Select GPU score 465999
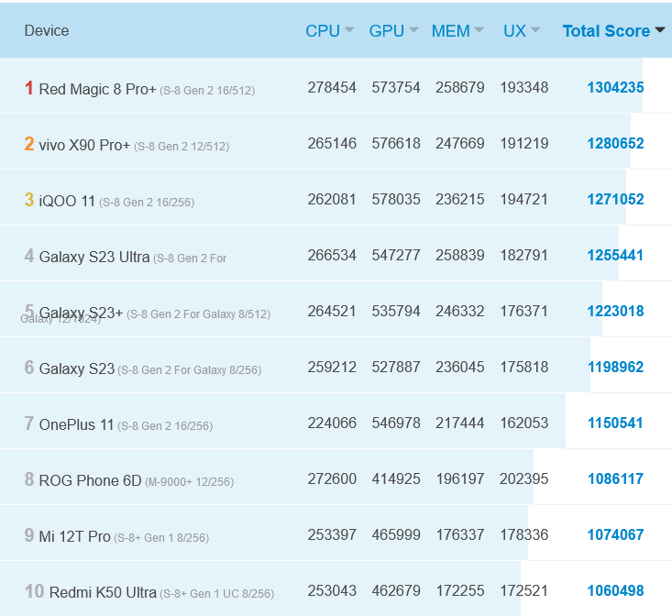Screen dimensions: 672x616 pos(395,535)
